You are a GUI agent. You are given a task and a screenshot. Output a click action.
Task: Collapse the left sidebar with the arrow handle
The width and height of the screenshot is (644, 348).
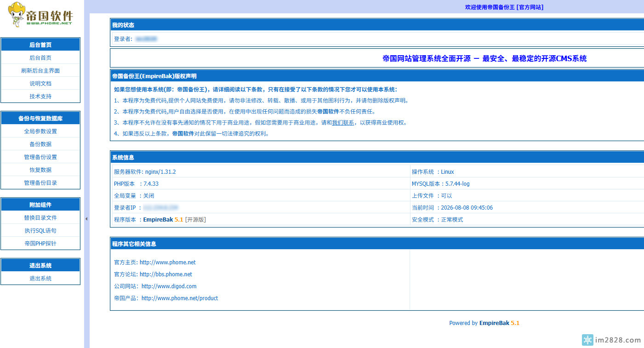[86, 219]
